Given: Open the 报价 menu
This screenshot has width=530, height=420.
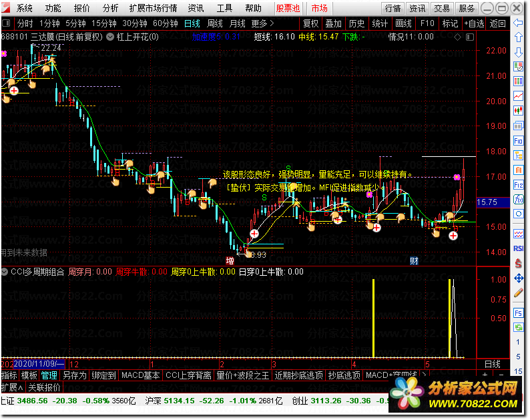Looking at the screenshot, I should [x=82, y=8].
